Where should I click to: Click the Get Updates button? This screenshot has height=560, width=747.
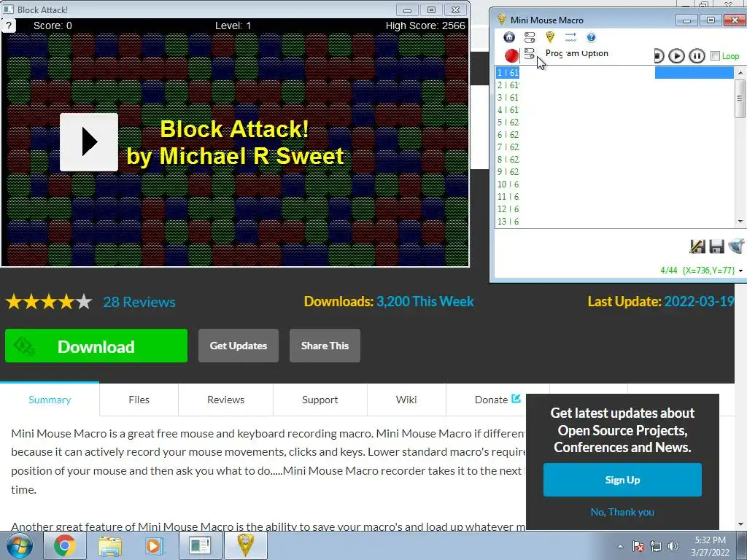coord(239,346)
